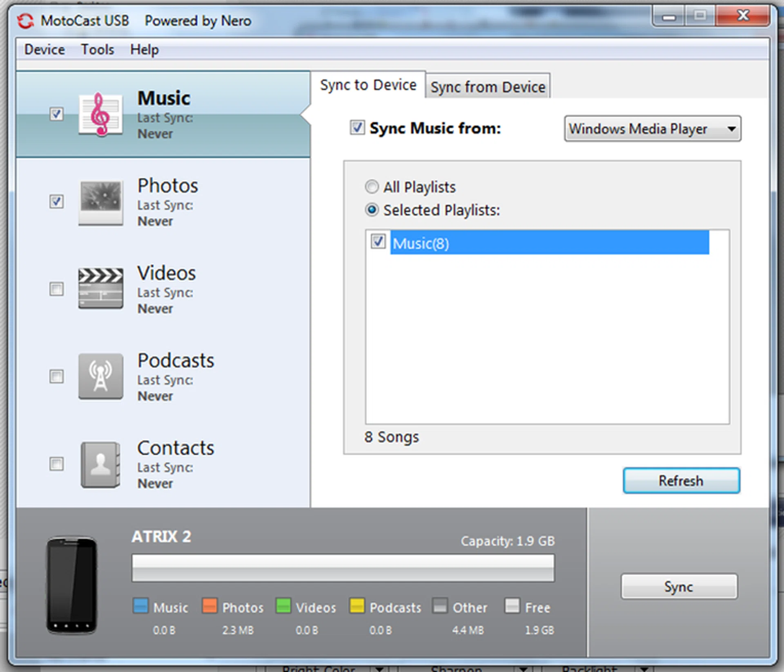Open the Contacts address book icon
Image resolution: width=784 pixels, height=672 pixels.
click(x=100, y=464)
